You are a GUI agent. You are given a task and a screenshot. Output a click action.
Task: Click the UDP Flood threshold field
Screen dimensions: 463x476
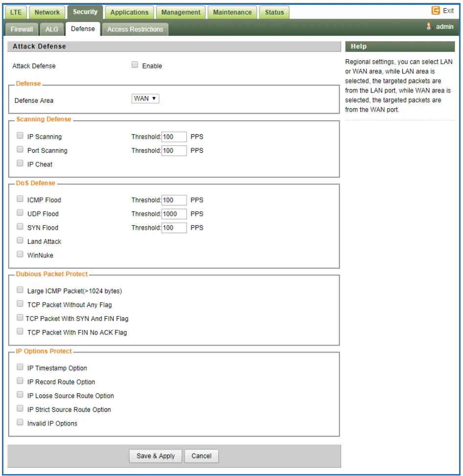(x=174, y=214)
